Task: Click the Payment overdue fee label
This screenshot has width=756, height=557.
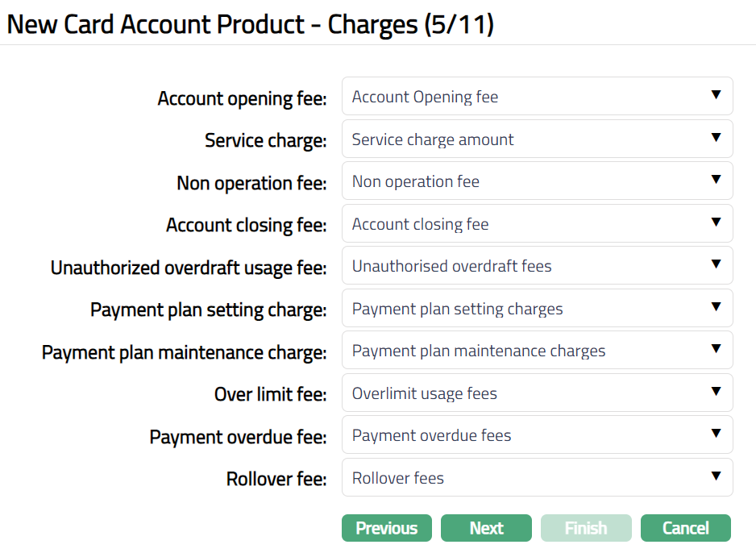Action: (x=238, y=437)
